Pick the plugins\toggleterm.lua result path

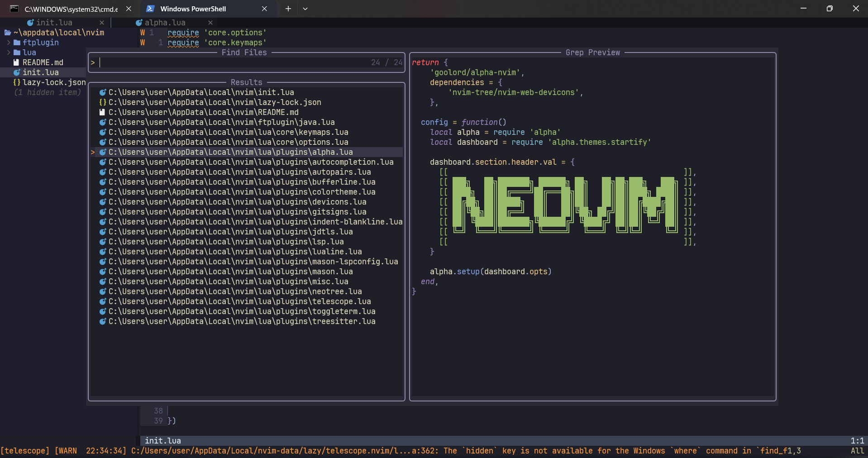click(x=242, y=311)
